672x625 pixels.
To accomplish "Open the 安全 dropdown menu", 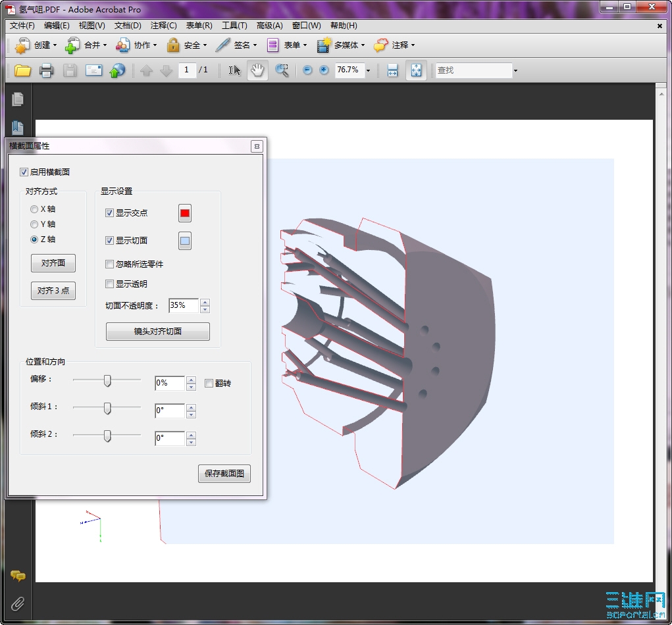I will click(205, 45).
